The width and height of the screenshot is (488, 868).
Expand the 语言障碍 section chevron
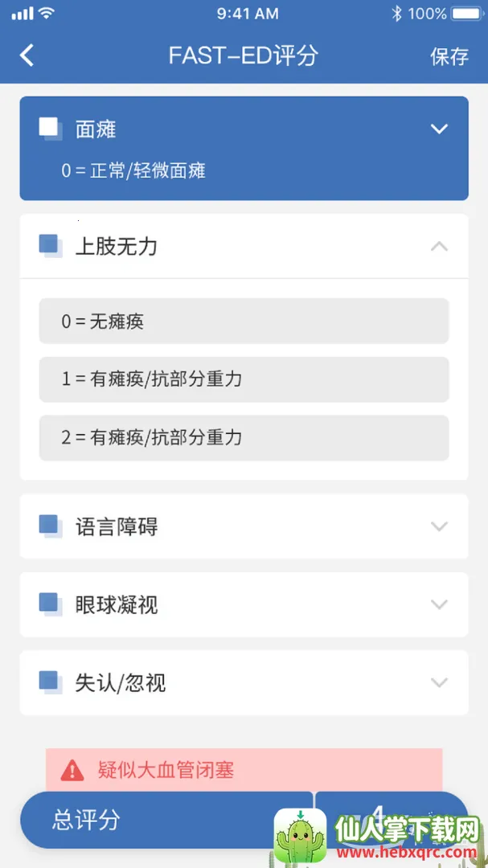click(439, 526)
